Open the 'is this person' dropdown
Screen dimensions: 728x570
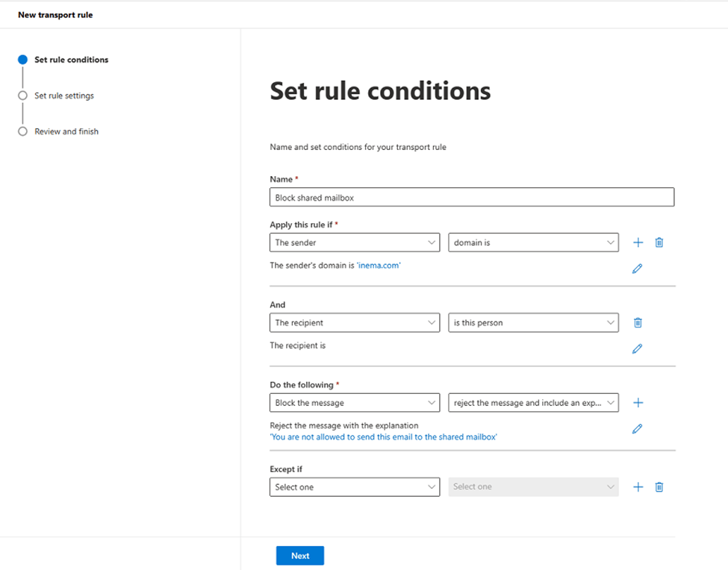(x=533, y=323)
